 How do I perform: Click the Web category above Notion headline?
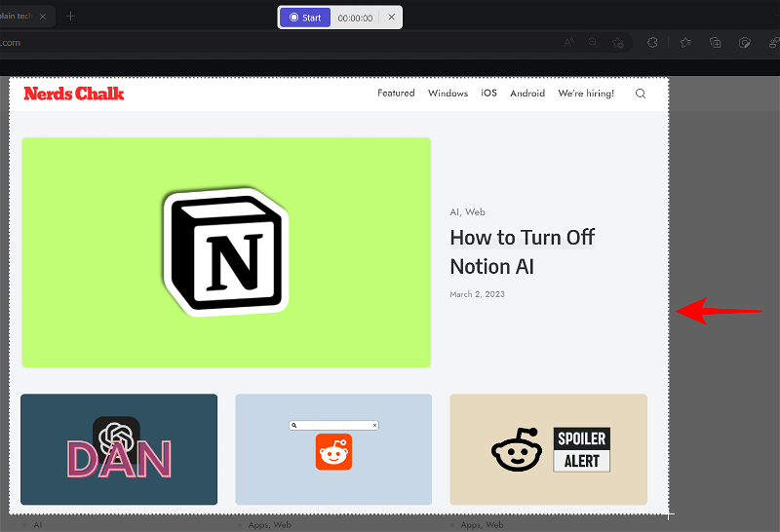475,211
